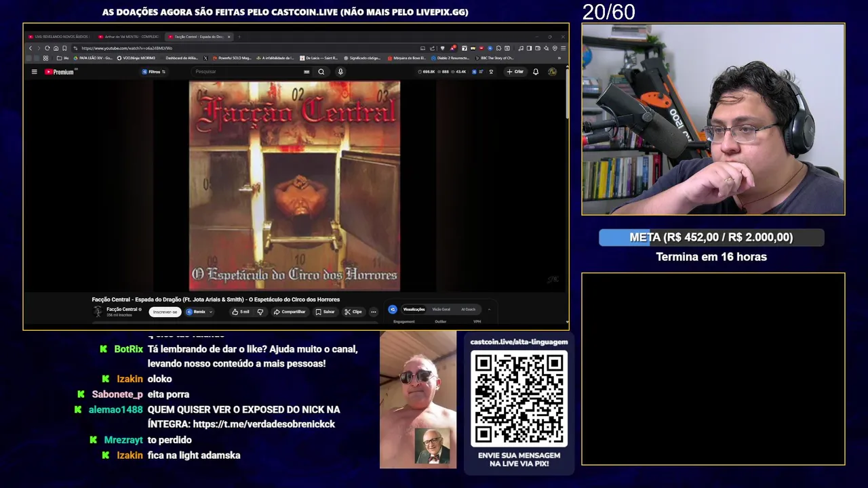
Task: Toggle the Filtros extension button
Action: [x=154, y=72]
